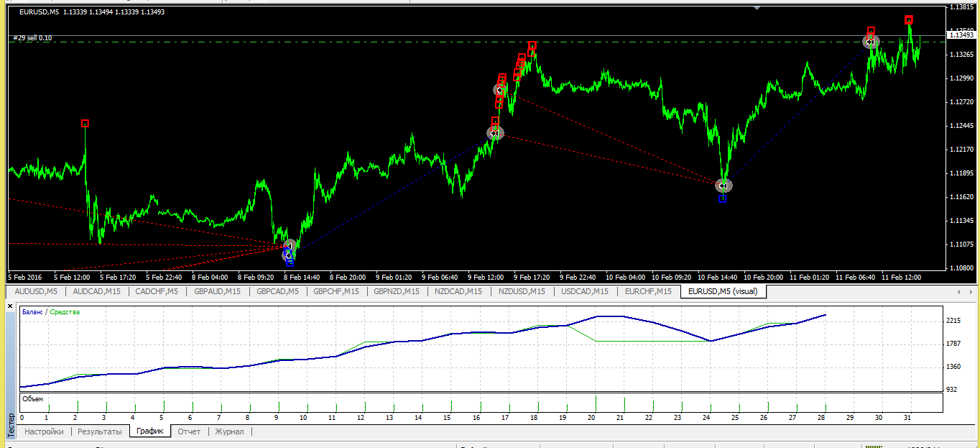Select the EURUSD,M5 (visual) chart tab
The height and width of the screenshot is (448, 980).
[723, 291]
